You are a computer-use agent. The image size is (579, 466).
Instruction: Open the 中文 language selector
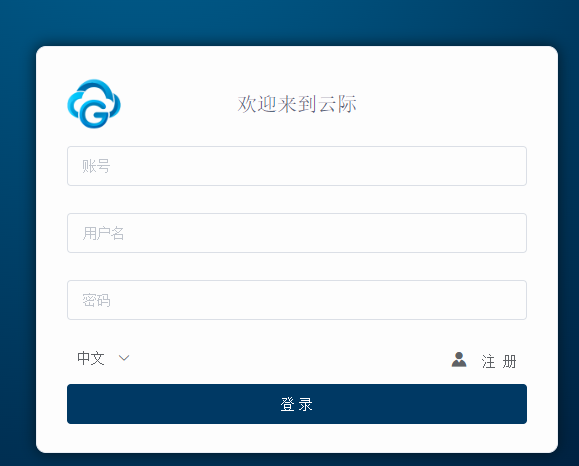tap(103, 358)
